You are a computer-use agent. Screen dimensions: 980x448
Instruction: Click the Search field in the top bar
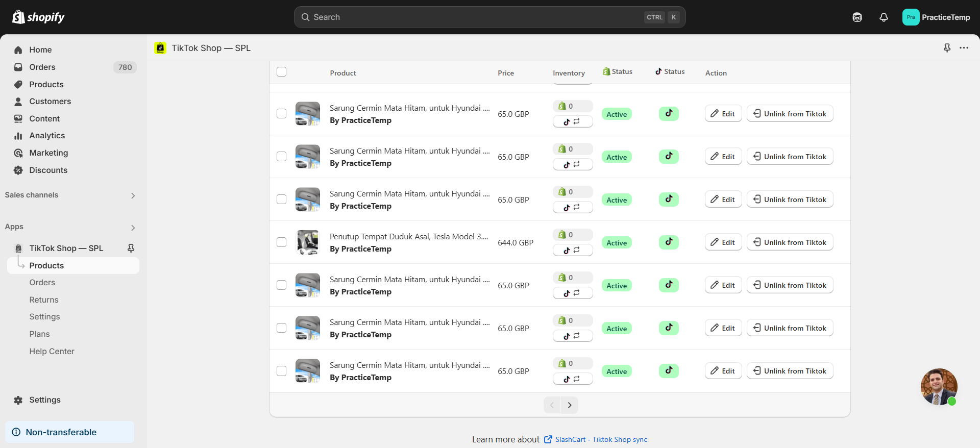490,17
